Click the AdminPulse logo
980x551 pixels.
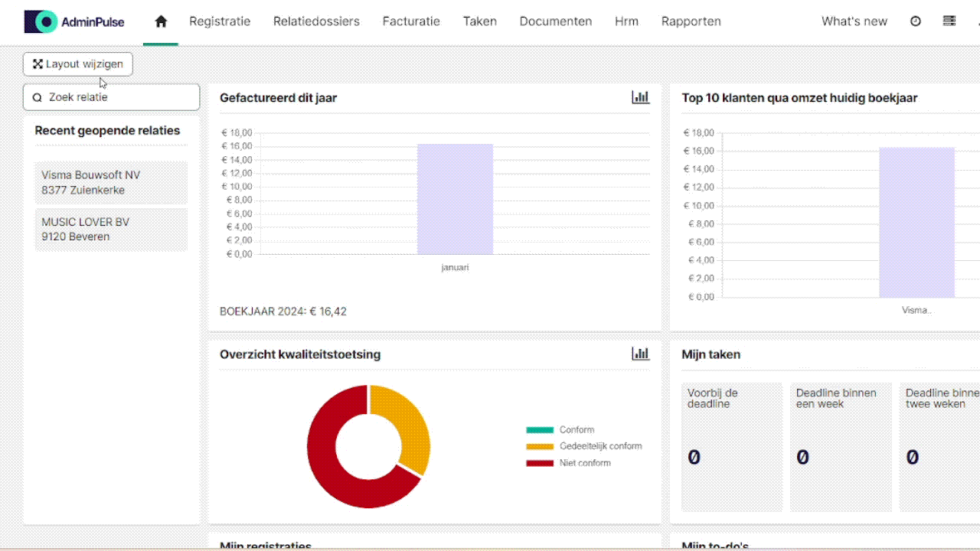pyautogui.click(x=74, y=21)
